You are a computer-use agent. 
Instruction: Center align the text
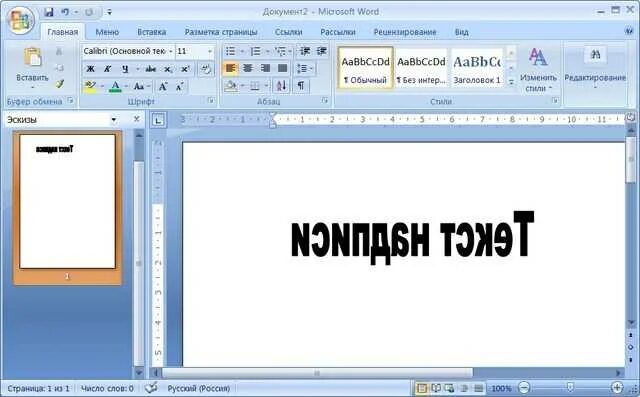pyautogui.click(x=248, y=68)
